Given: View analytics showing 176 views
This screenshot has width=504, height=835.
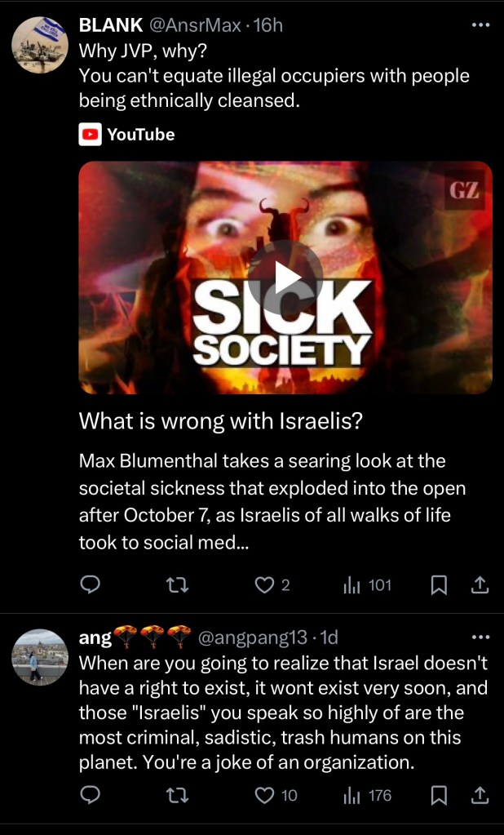Looking at the screenshot, I should [x=367, y=796].
